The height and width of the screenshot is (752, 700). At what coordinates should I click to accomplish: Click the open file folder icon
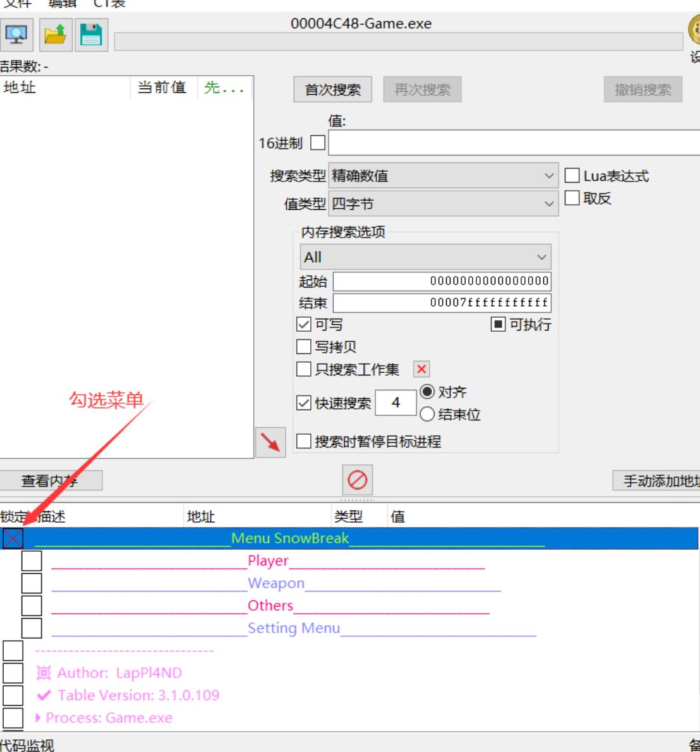pos(56,35)
